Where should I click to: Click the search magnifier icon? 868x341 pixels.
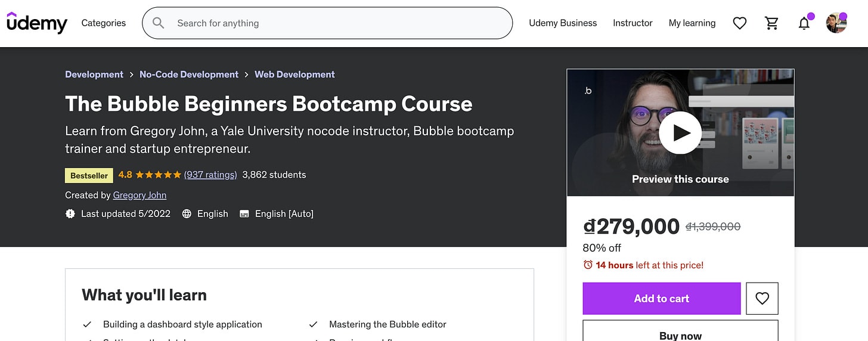(158, 23)
